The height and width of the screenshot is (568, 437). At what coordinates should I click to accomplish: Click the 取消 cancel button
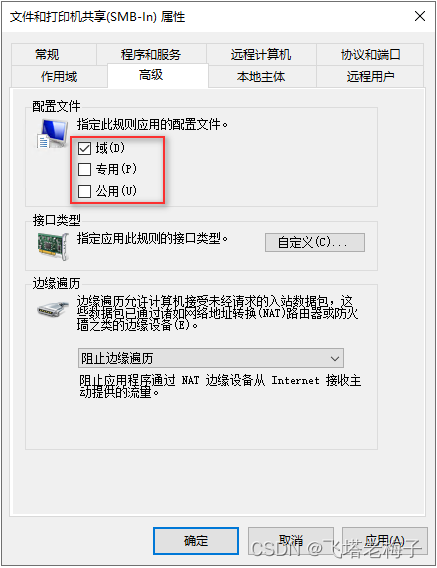(291, 541)
